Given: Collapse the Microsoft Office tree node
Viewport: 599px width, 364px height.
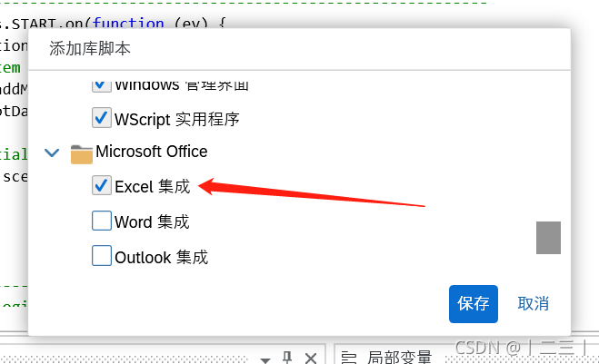Looking at the screenshot, I should pyautogui.click(x=52, y=152).
